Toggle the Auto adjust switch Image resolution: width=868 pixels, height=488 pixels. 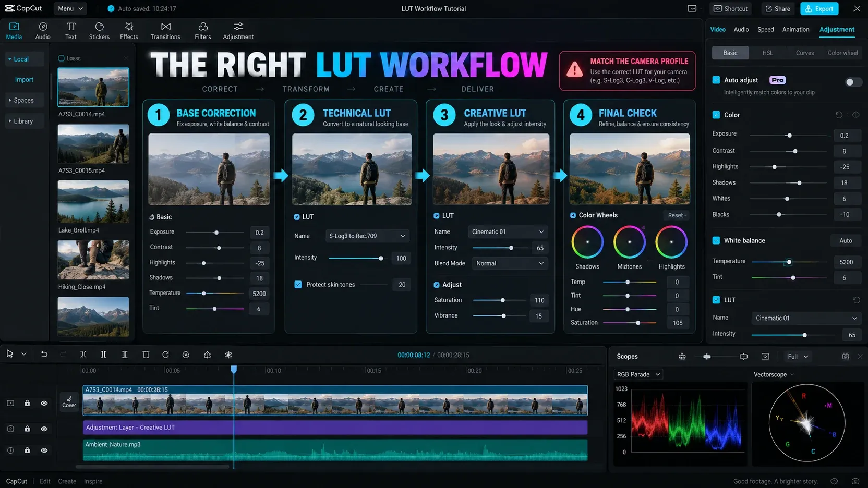tap(853, 82)
